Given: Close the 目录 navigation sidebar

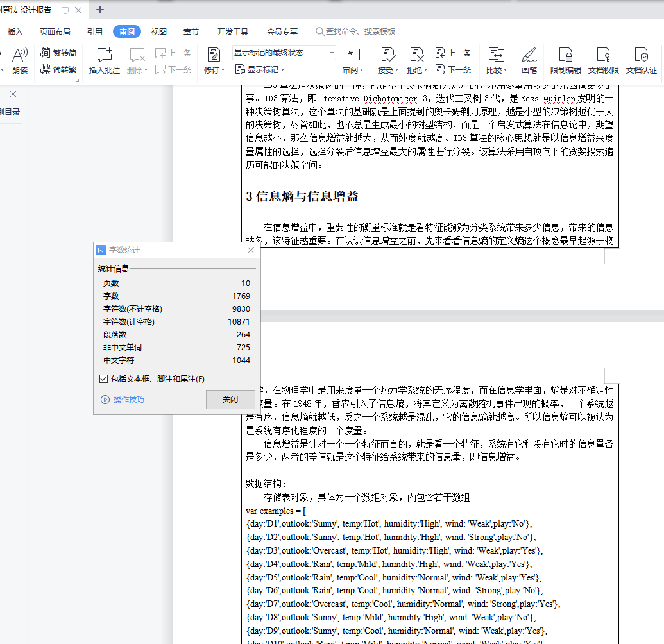Looking at the screenshot, I should [x=13, y=94].
